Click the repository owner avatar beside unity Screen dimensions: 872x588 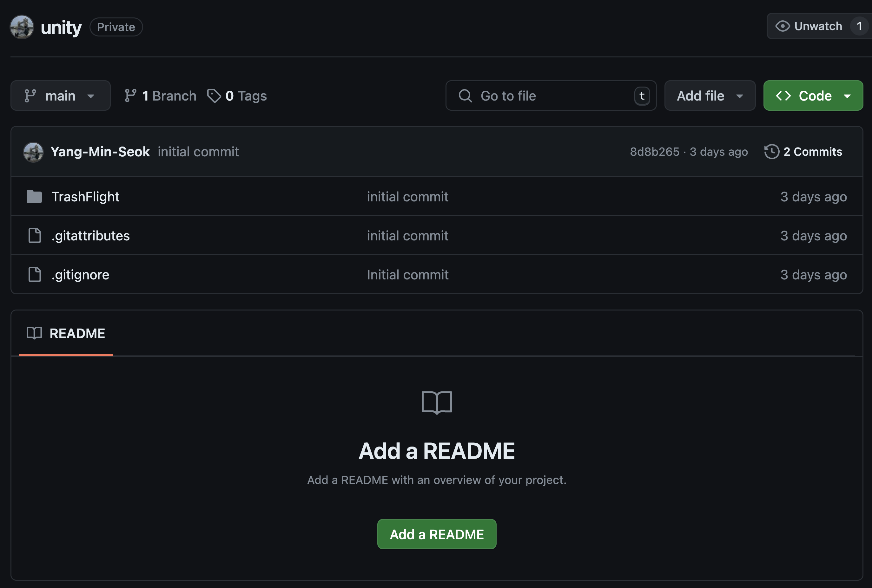coord(22,27)
